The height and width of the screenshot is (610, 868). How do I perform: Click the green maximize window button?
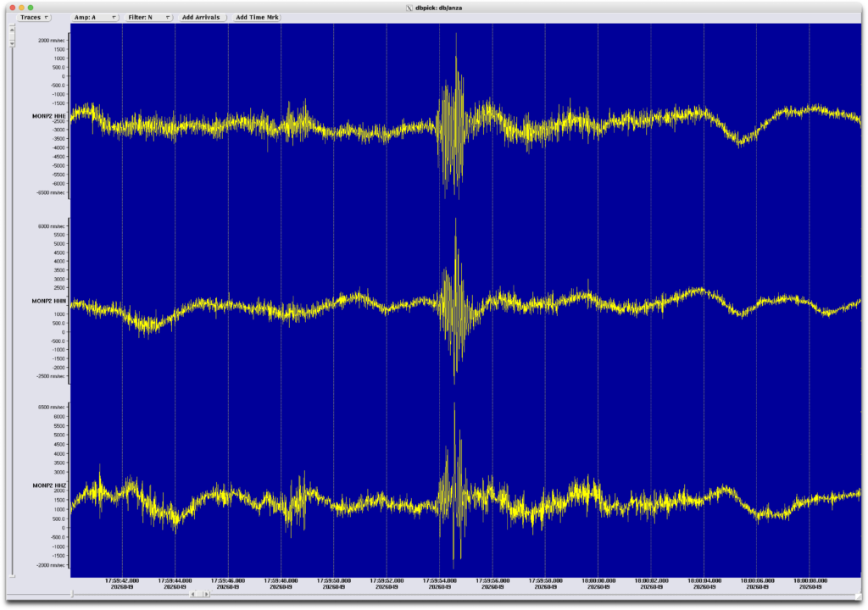tap(30, 7)
